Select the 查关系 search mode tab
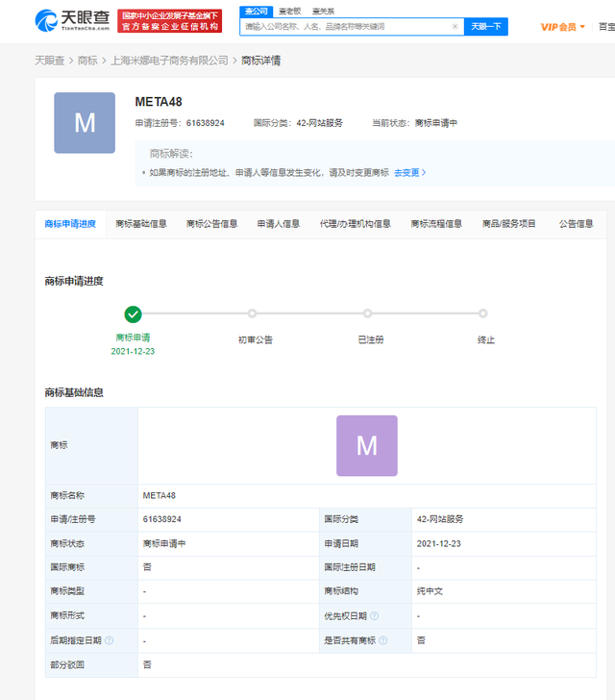The image size is (615, 700). 323,11
